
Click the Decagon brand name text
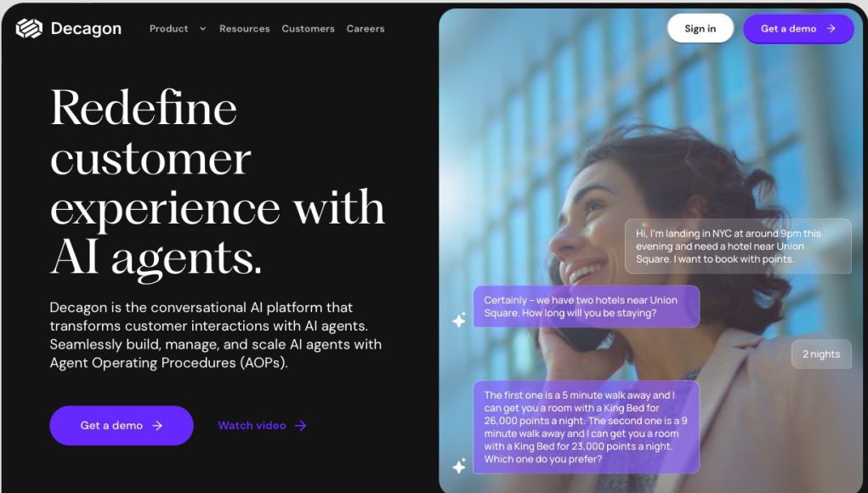86,28
